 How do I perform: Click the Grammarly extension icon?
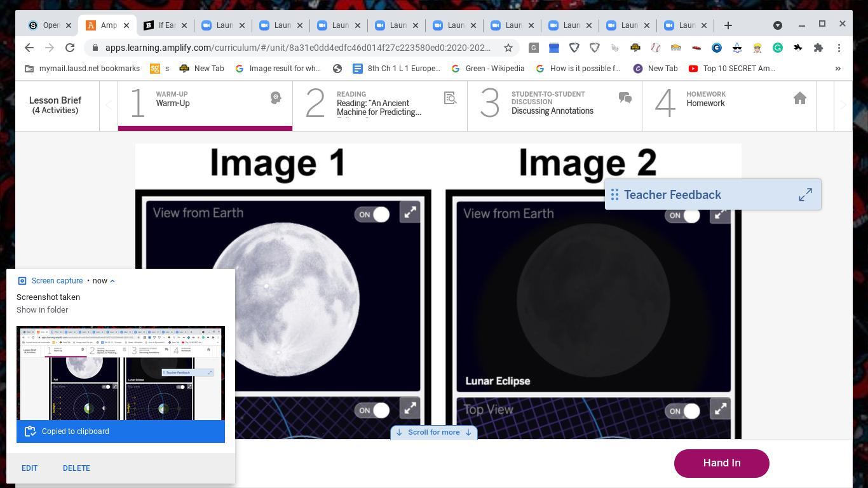[778, 48]
